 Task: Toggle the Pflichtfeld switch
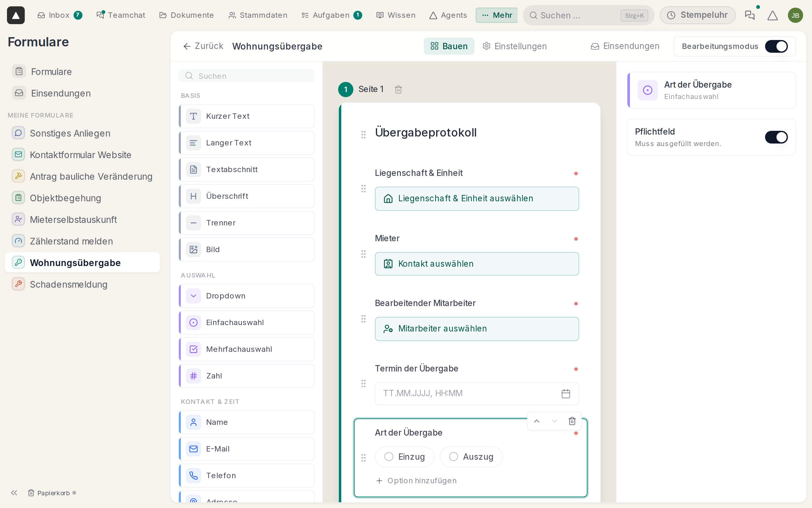776,137
